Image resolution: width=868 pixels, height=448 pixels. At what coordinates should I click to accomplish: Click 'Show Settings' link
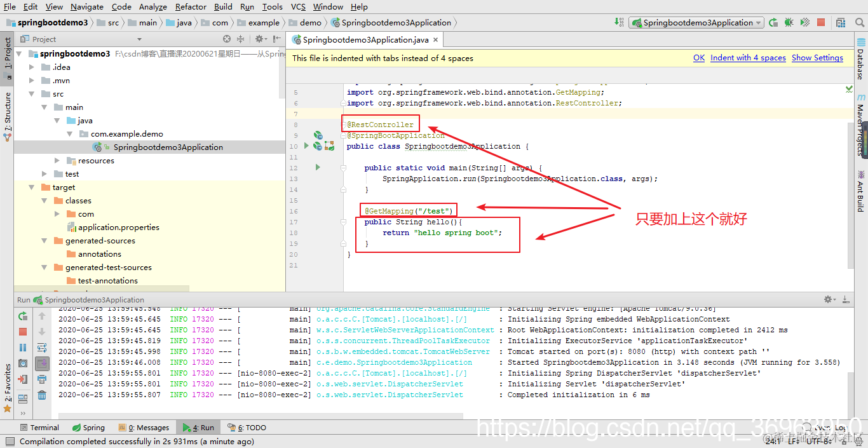[817, 58]
